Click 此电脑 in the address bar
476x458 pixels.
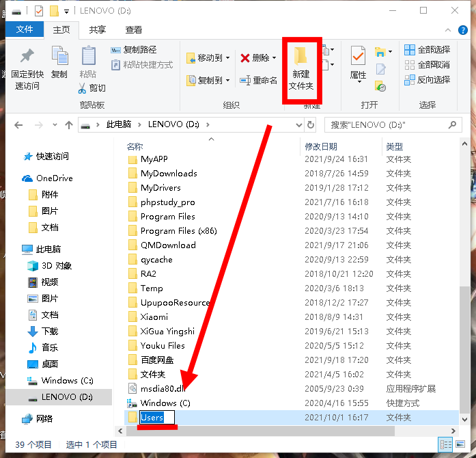click(119, 124)
